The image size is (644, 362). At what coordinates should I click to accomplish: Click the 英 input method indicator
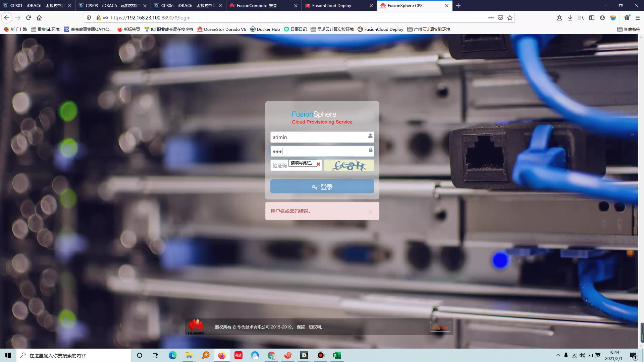click(x=598, y=355)
